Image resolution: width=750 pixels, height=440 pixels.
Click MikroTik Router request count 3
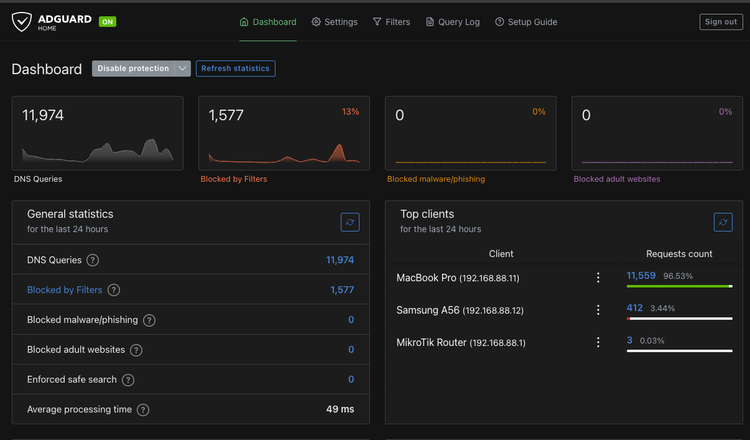pyautogui.click(x=629, y=340)
